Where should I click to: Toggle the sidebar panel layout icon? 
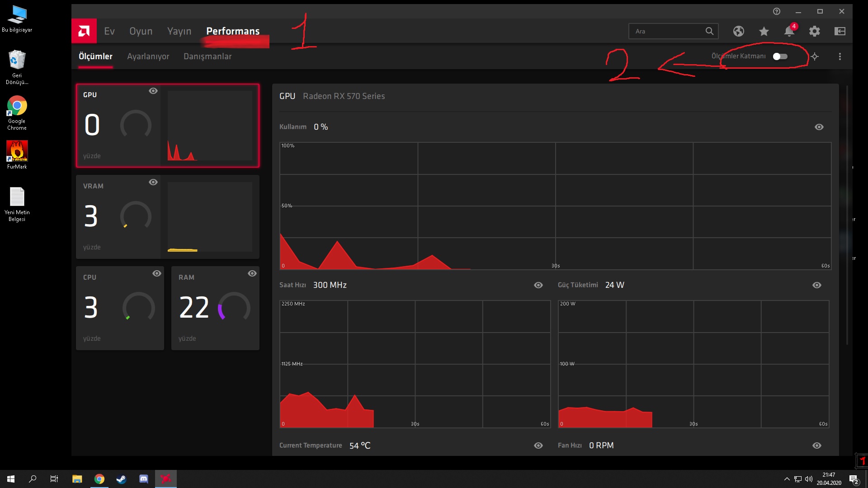click(840, 31)
